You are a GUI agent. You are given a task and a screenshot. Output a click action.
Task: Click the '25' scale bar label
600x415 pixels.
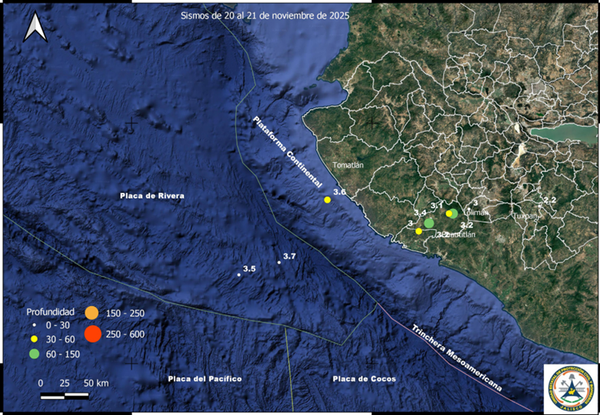[x=65, y=383]
